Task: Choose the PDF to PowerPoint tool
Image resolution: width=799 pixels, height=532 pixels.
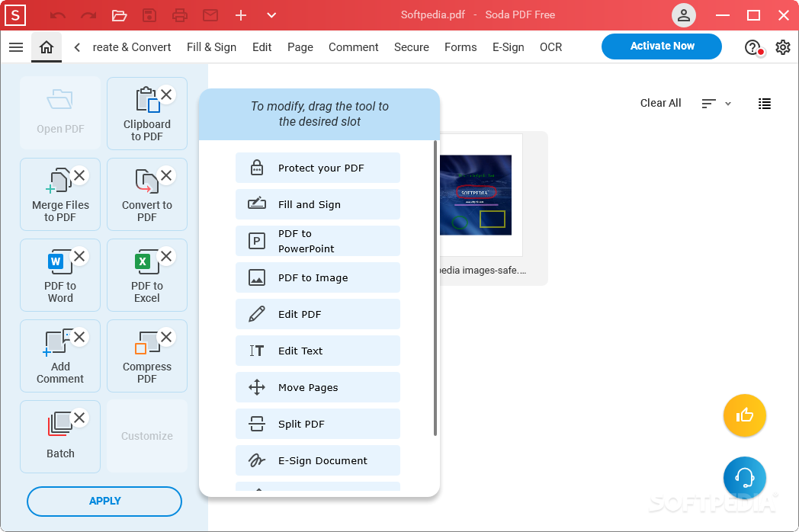Action: (x=318, y=241)
